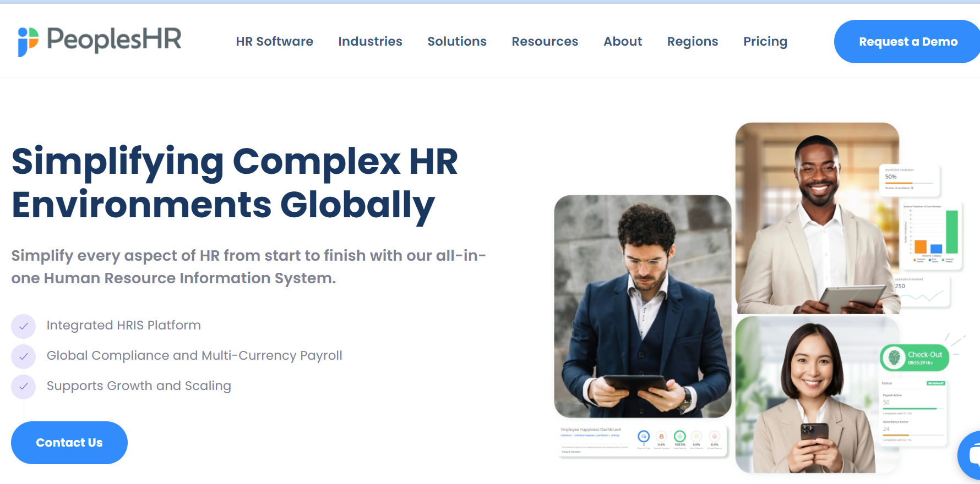The height and width of the screenshot is (484, 980).
Task: Click the Contact Us button
Action: pos(69,443)
